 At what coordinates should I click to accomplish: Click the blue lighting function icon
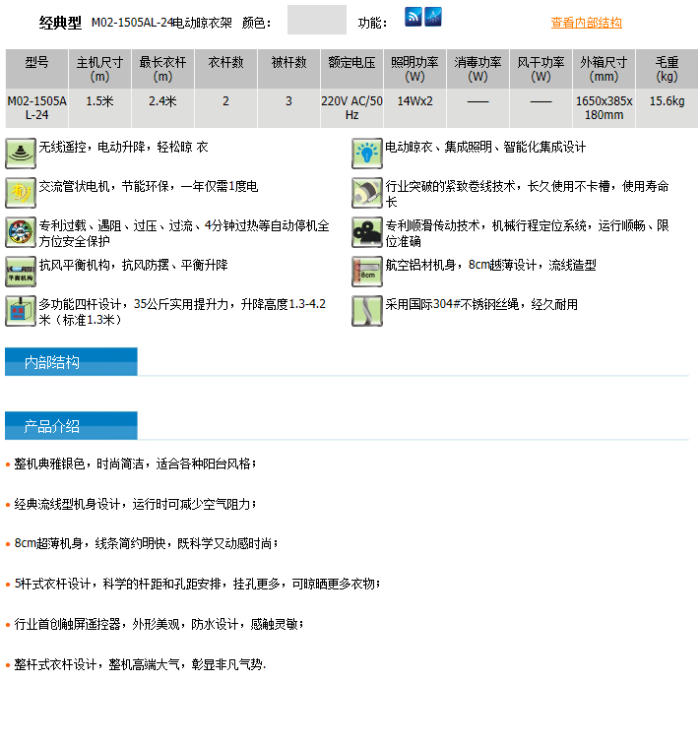pos(433,17)
